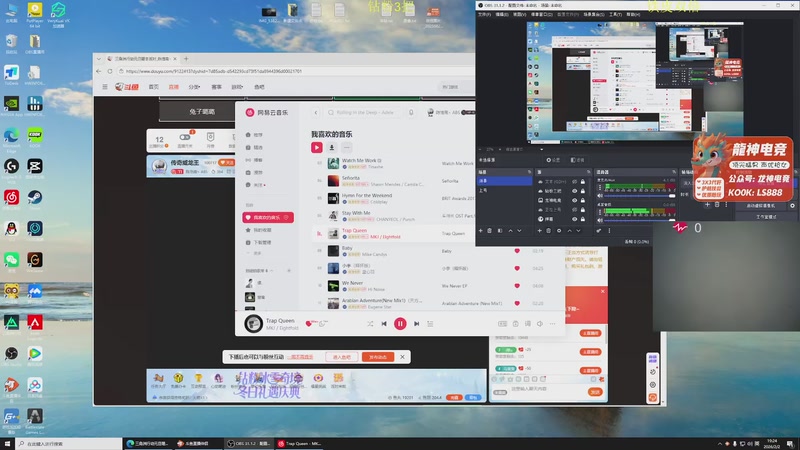Toggle visibility of 文本 (GDI+) source in OBS
Screen dimensions: 800x450
tap(574, 182)
